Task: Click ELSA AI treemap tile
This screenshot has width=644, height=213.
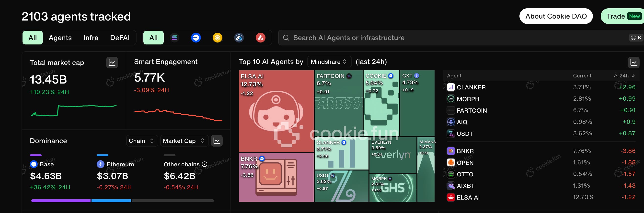Action: coord(276,111)
